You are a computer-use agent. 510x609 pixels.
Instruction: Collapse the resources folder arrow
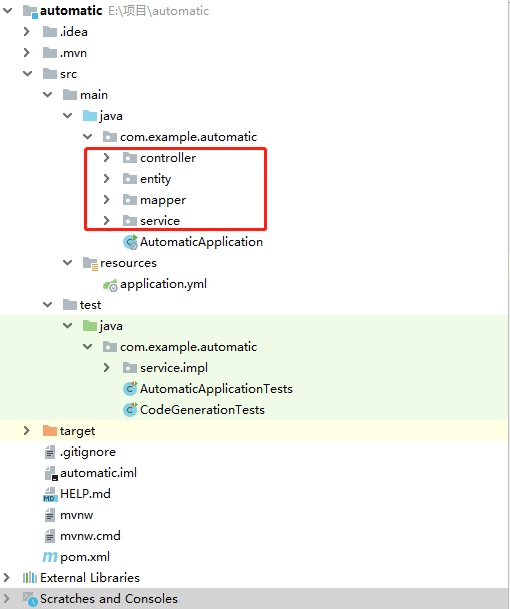click(68, 263)
